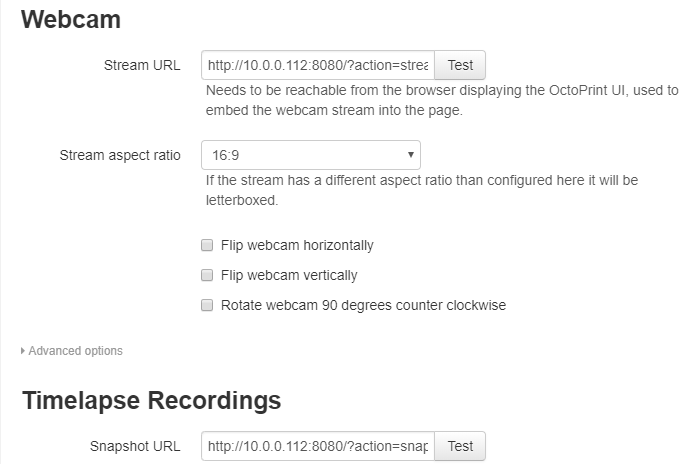684x468 pixels.
Task: Tick the Flip webcam vertically checkbox
Action: [x=207, y=275]
